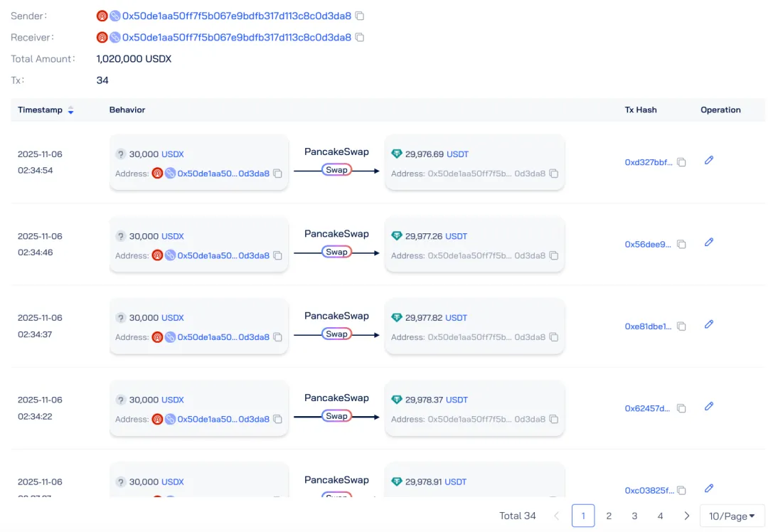Click edit pencil for 02:34:22 transaction

pyautogui.click(x=708, y=407)
